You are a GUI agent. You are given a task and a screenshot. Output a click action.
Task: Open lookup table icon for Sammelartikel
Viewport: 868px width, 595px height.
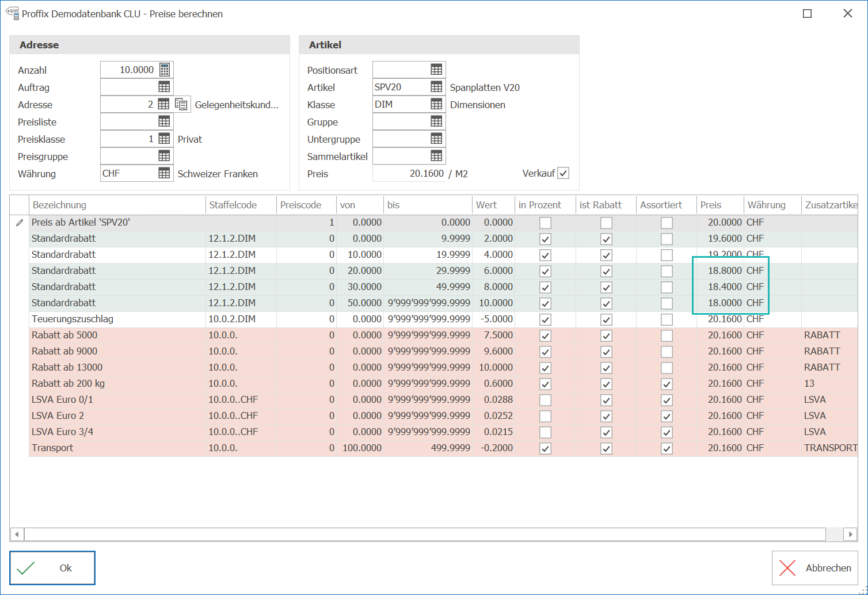(x=436, y=156)
